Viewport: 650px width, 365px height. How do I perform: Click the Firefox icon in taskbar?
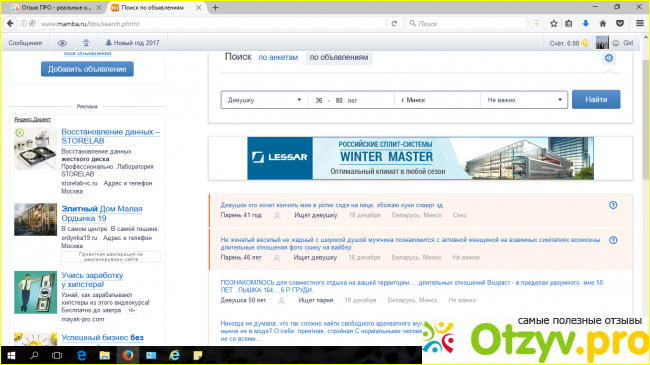[128, 355]
